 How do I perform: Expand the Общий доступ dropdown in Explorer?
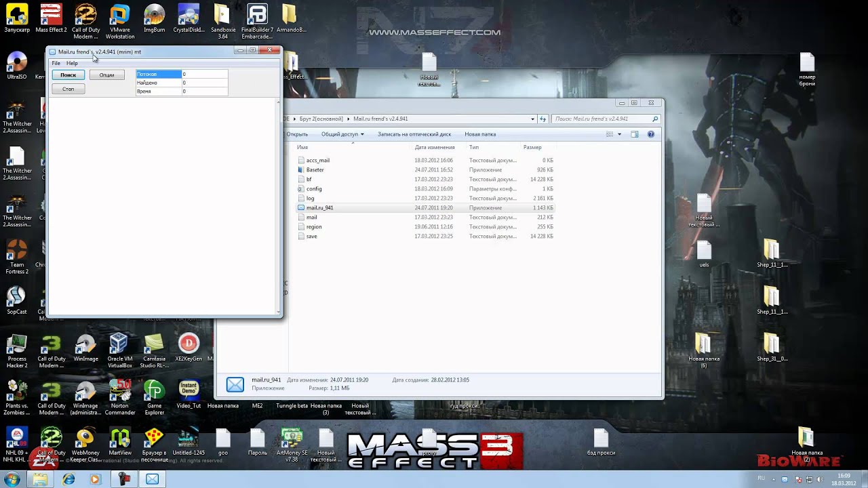[x=342, y=134]
